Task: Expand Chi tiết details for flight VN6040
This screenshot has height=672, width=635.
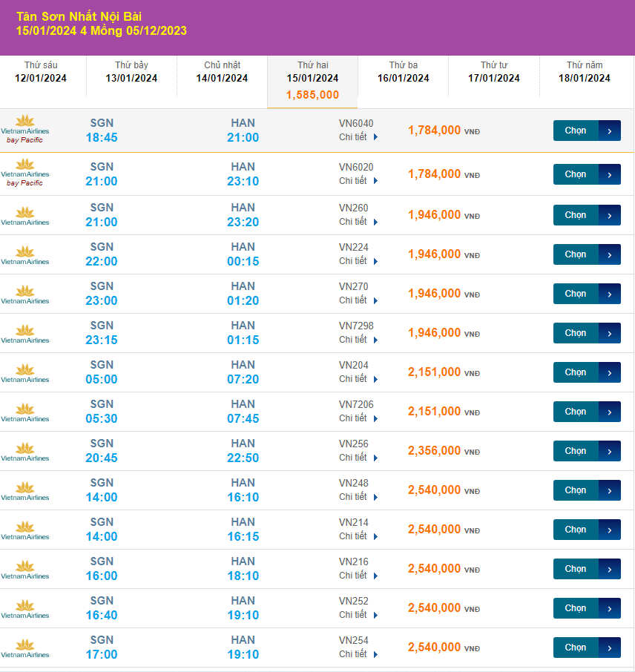Action: point(358,137)
